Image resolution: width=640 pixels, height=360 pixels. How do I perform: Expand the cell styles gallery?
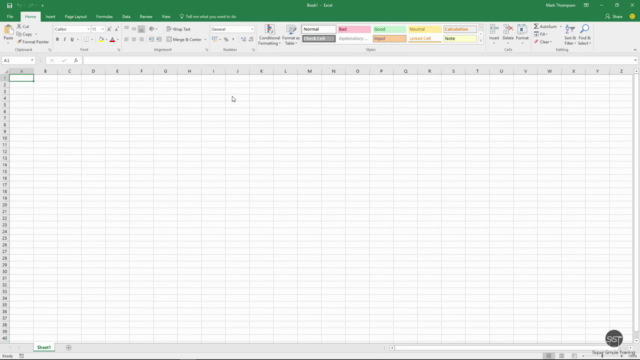[x=480, y=41]
